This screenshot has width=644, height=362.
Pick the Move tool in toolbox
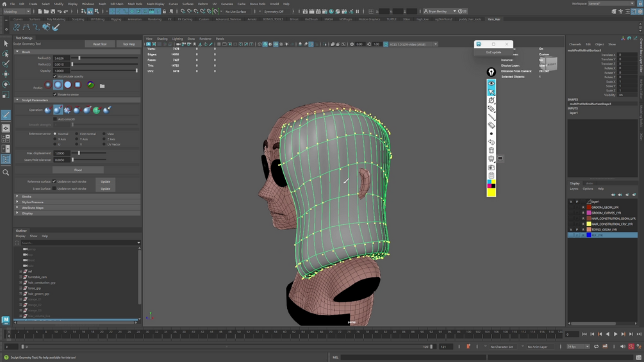point(6,74)
